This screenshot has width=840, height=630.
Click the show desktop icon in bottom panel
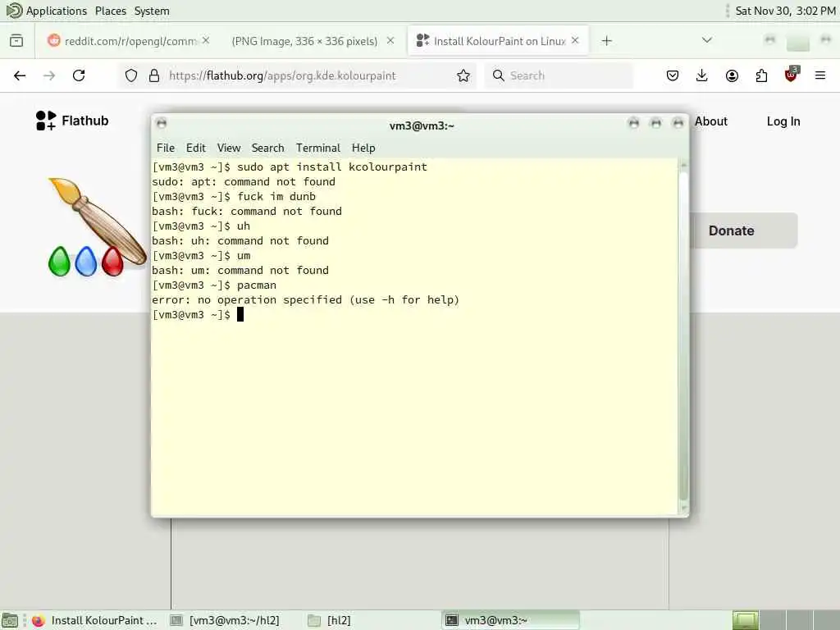(x=10, y=620)
